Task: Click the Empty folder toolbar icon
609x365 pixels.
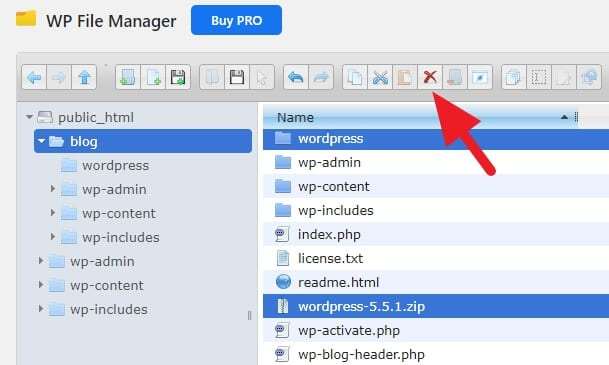Action: (455, 77)
